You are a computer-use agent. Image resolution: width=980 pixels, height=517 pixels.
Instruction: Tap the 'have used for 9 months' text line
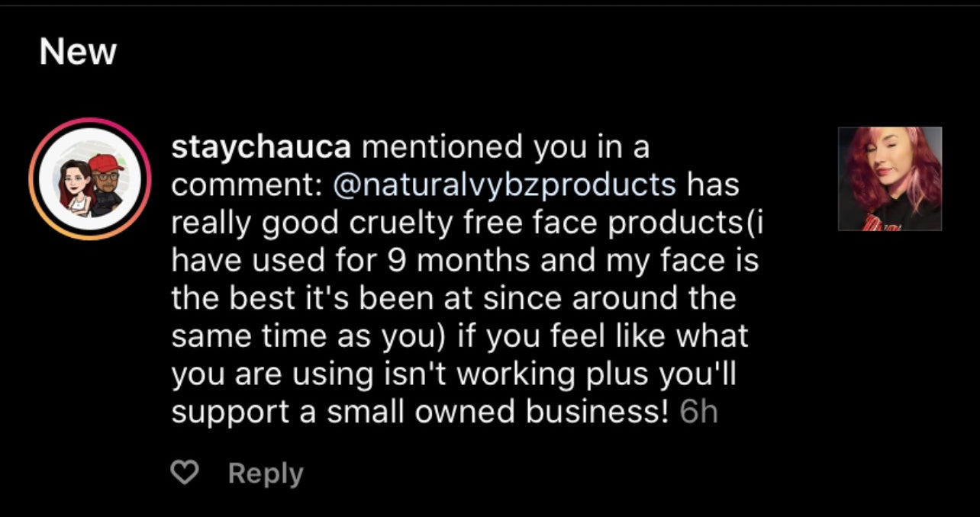pos(464,261)
